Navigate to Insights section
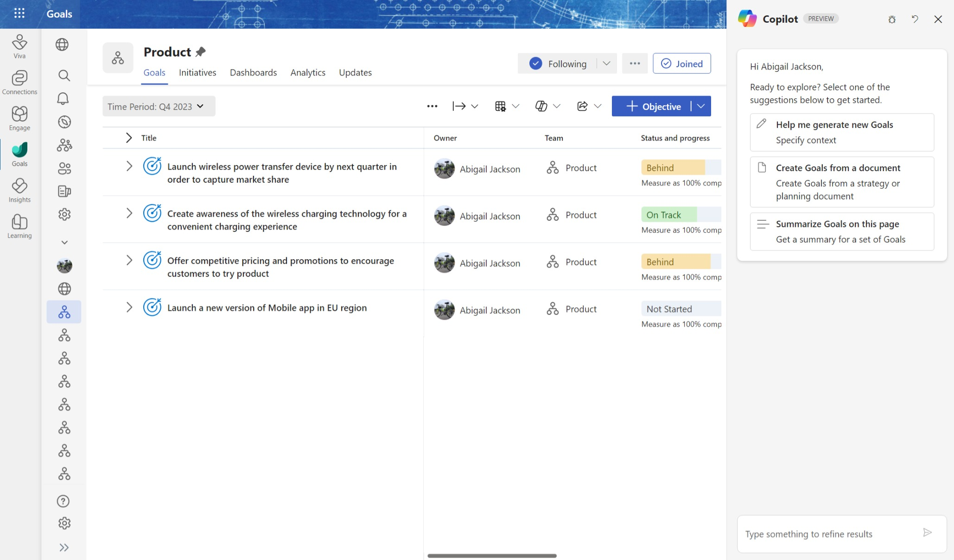Image resolution: width=954 pixels, height=560 pixels. click(20, 190)
